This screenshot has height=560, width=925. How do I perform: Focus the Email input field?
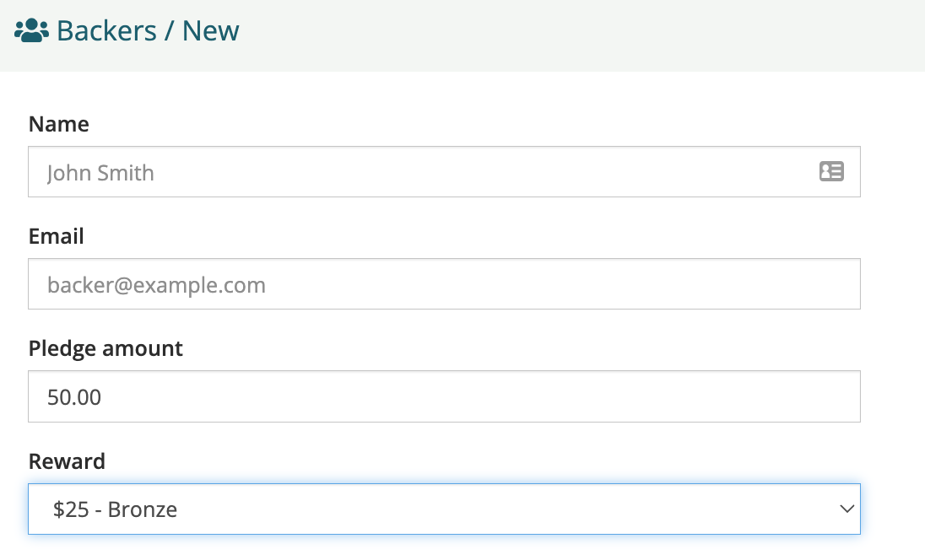click(444, 283)
